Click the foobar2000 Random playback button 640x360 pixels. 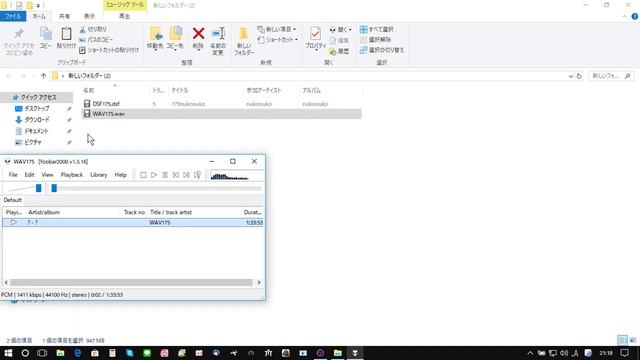point(198,175)
